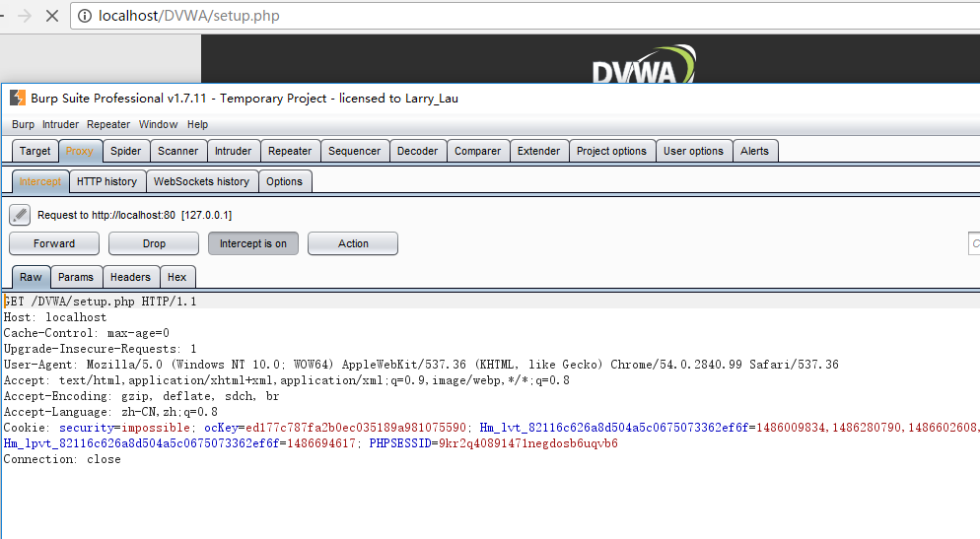The width and height of the screenshot is (980, 539).
Task: Drop the intercepted request
Action: (154, 243)
